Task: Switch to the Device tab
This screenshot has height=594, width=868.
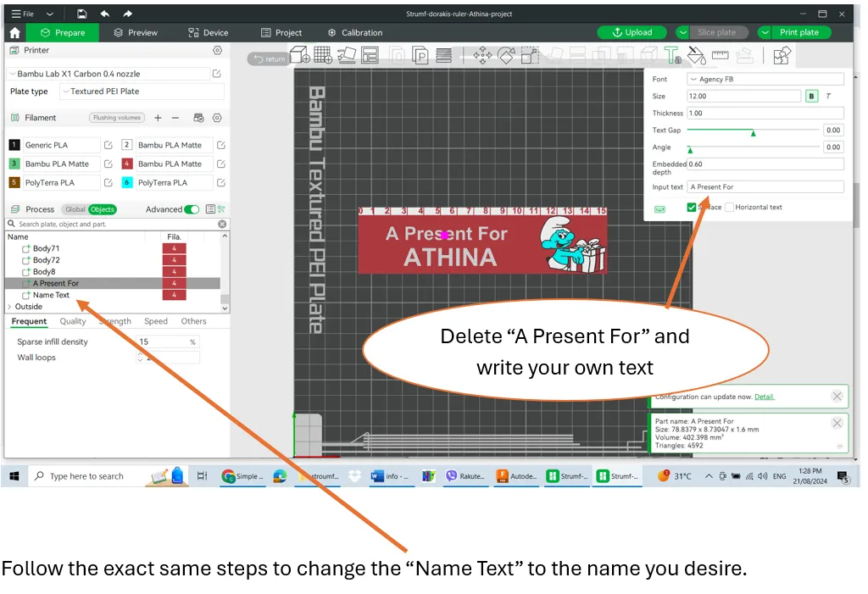Action: [x=209, y=33]
